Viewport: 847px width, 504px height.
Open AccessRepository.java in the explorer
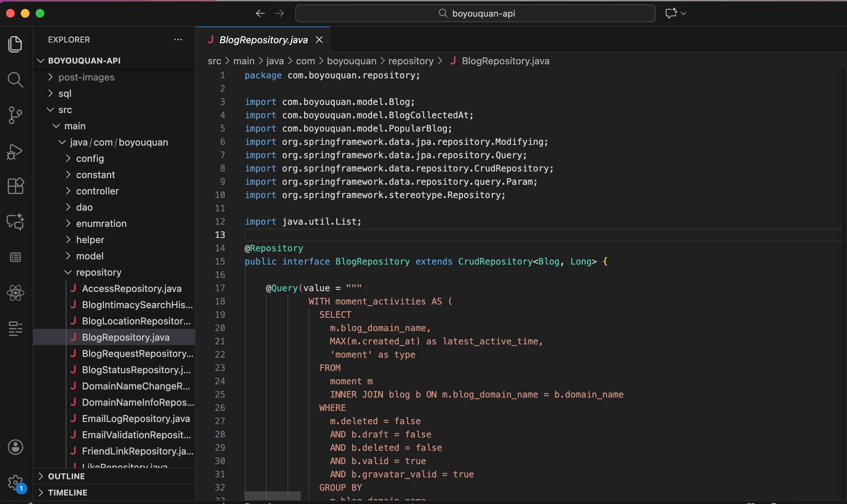pyautogui.click(x=132, y=289)
